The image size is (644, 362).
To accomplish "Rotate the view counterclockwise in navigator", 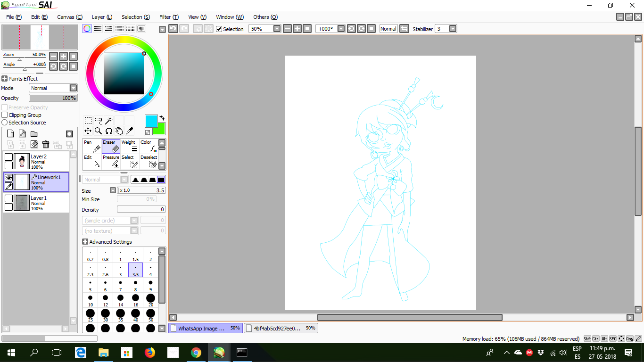I will coord(54,66).
